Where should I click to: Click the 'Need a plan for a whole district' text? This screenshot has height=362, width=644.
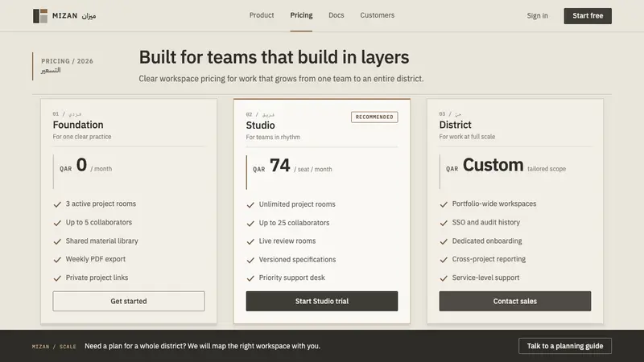pyautogui.click(x=203, y=346)
